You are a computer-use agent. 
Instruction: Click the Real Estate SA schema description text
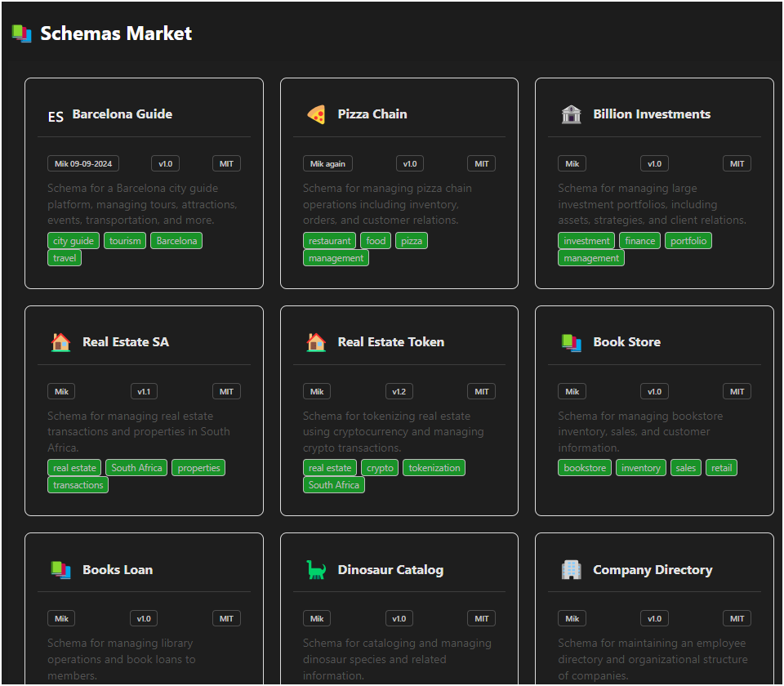click(139, 432)
